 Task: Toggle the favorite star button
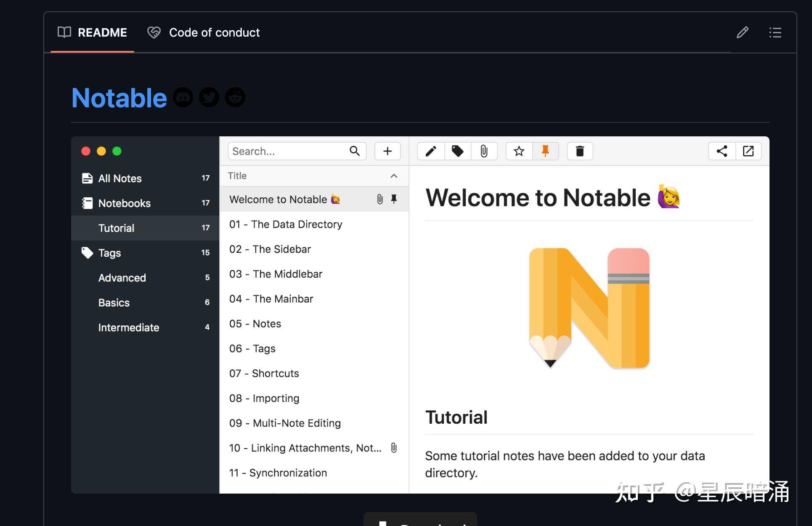tap(519, 151)
